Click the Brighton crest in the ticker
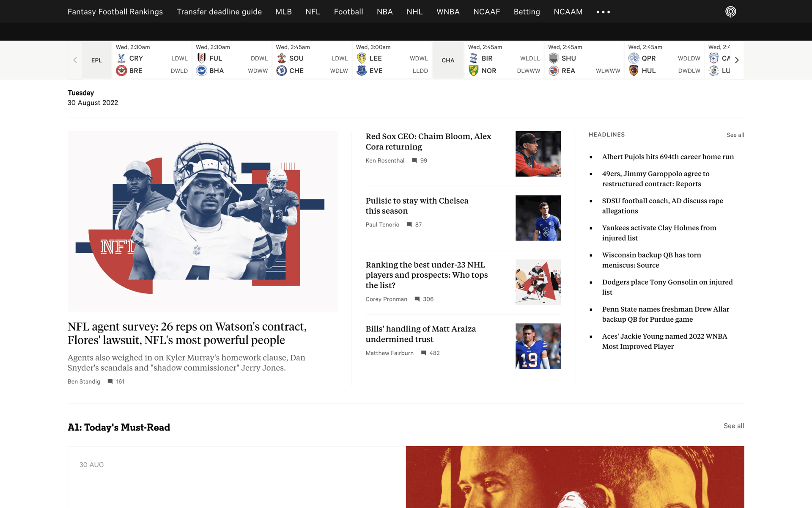 [x=201, y=71]
